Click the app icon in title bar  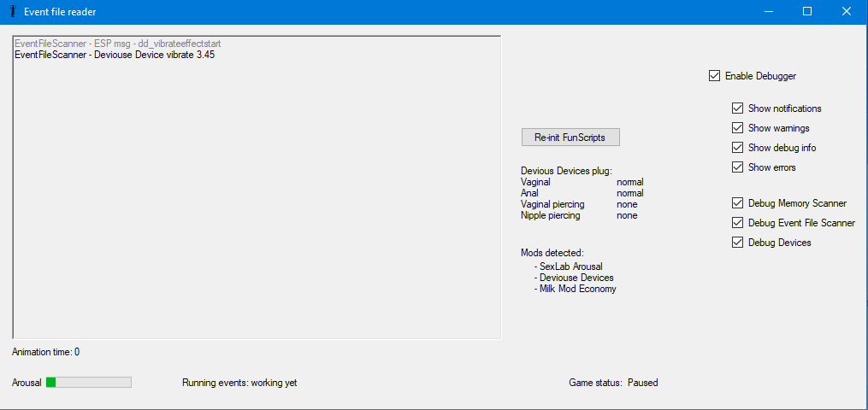[x=14, y=11]
